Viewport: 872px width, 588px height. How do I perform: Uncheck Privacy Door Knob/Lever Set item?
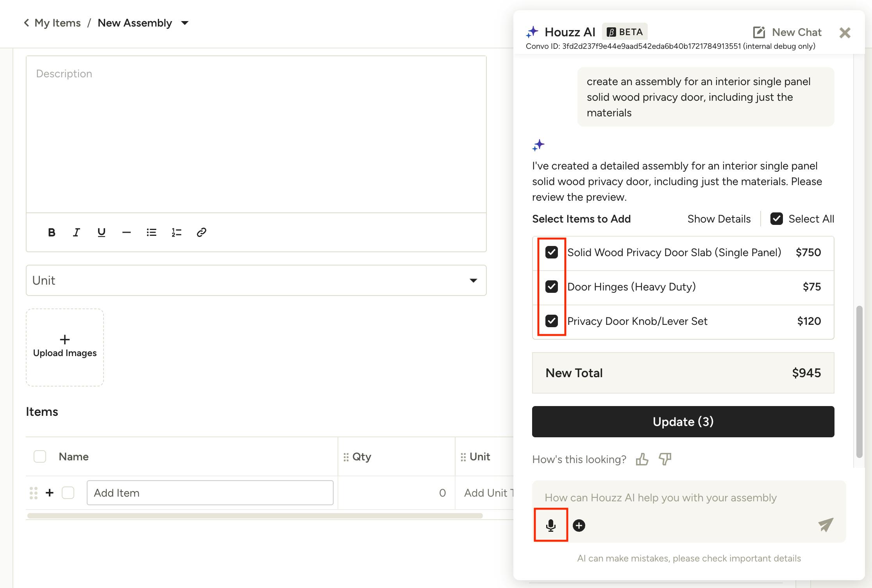point(552,321)
